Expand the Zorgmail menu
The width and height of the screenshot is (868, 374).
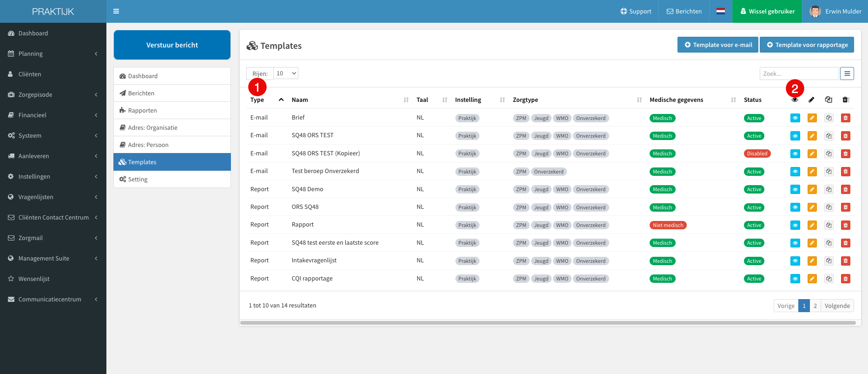[x=53, y=238]
